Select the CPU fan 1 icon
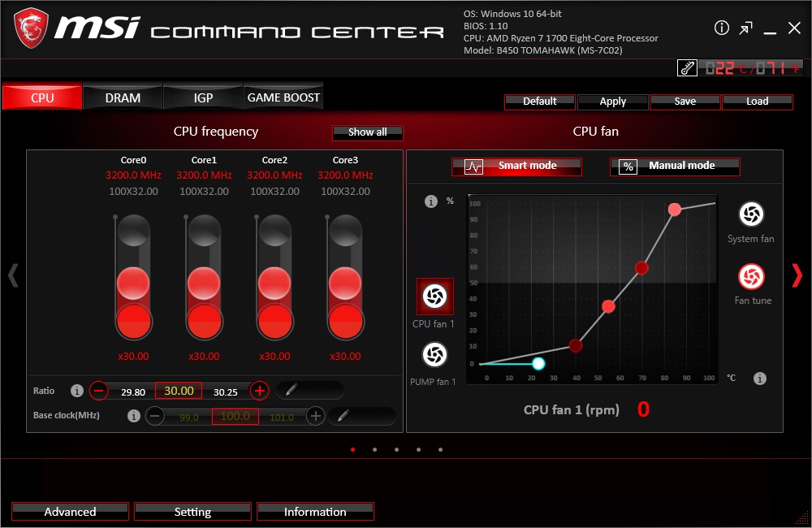Screen dimensions: 812x528 click(435, 296)
